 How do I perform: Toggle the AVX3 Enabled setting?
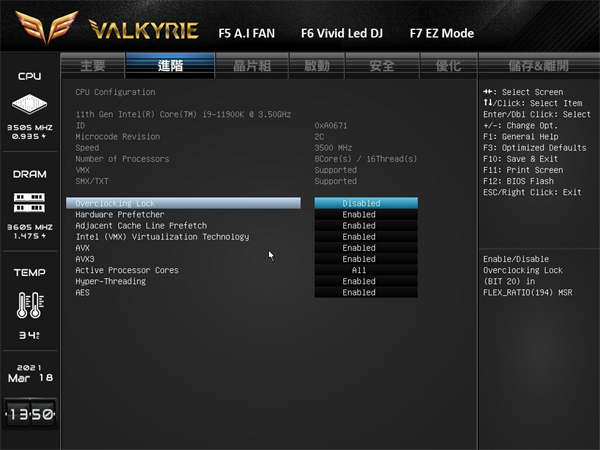pos(366,259)
